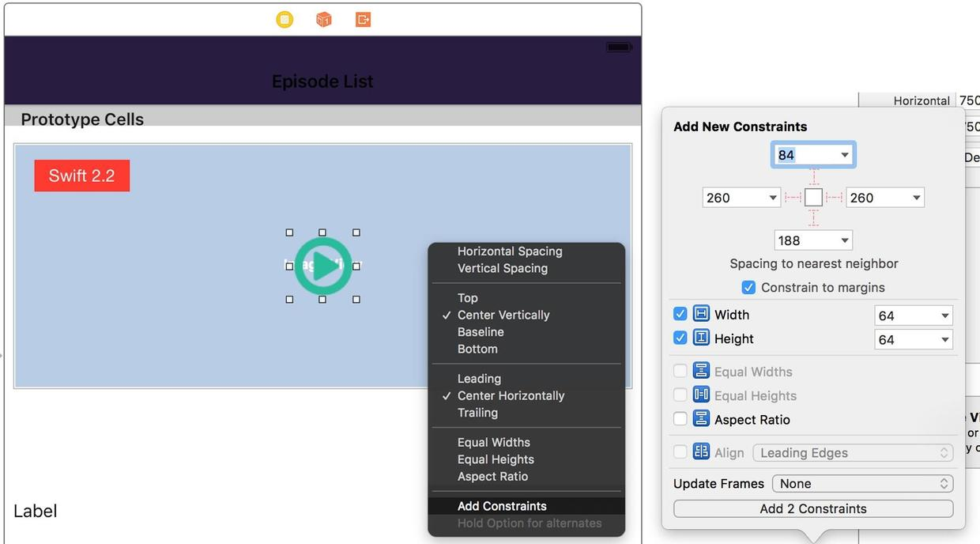Choose Vertical Spacing from context menu
The image size is (980, 544).
pos(503,268)
